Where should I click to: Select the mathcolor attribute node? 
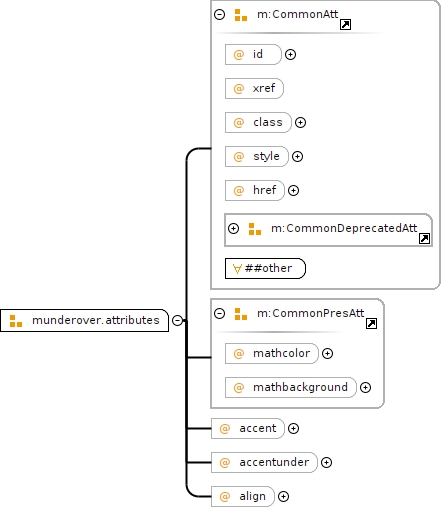click(272, 353)
